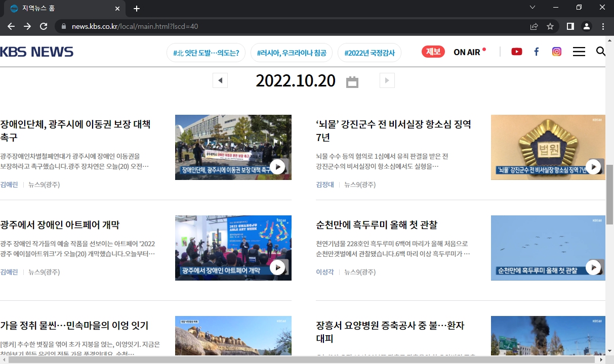Read summary 광주장애인차별철폐연대가 광주시에

75,161
